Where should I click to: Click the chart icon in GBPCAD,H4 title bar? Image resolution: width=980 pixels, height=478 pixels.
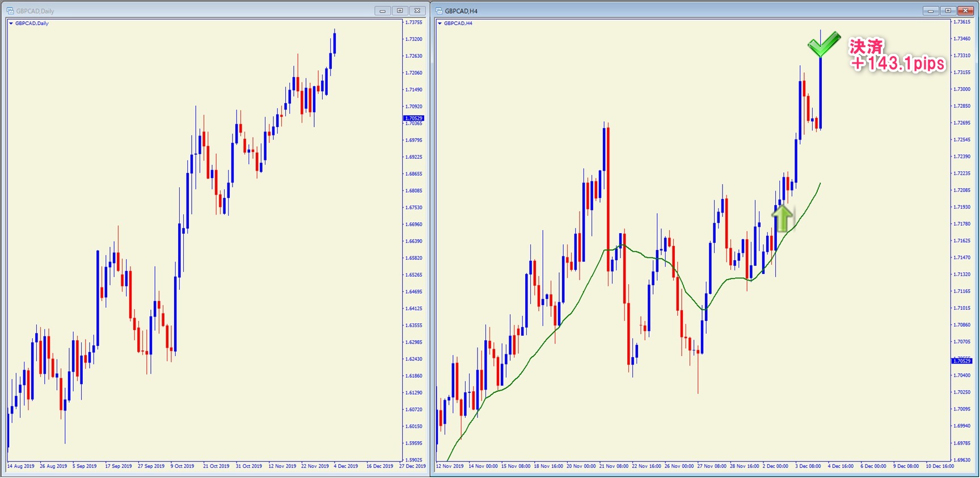click(439, 11)
